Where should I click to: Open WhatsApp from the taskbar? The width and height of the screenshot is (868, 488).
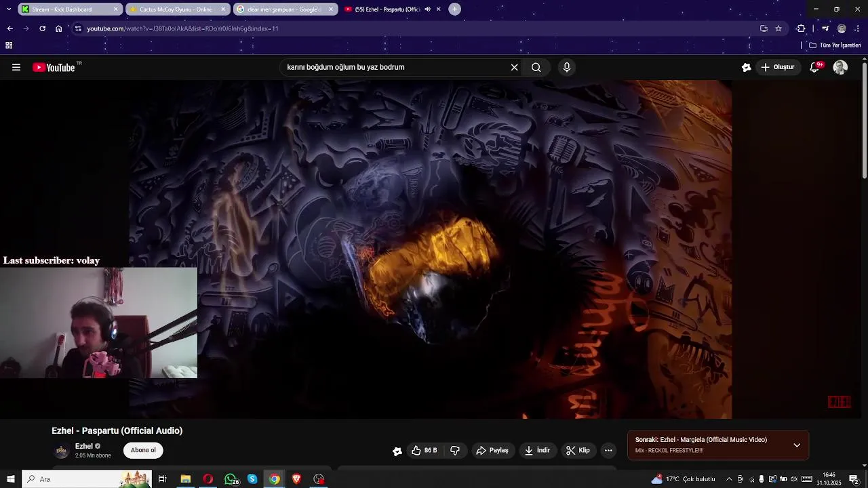point(231,479)
